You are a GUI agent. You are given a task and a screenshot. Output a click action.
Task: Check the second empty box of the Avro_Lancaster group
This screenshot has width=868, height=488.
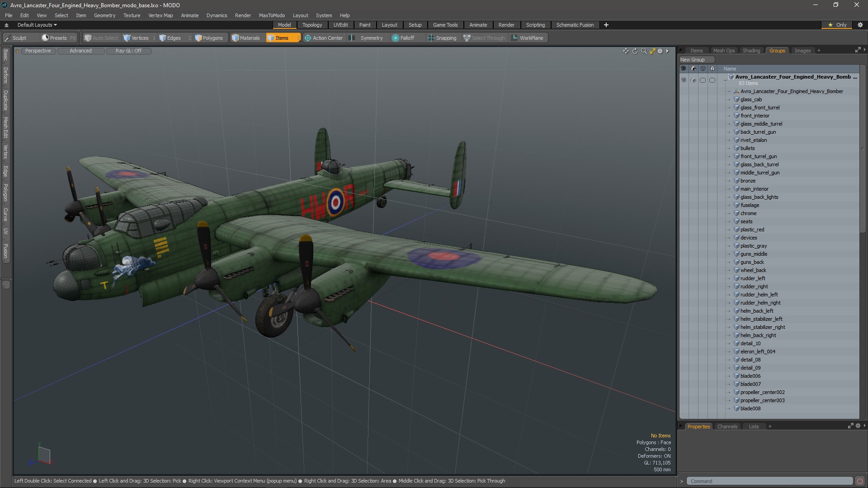coord(712,80)
